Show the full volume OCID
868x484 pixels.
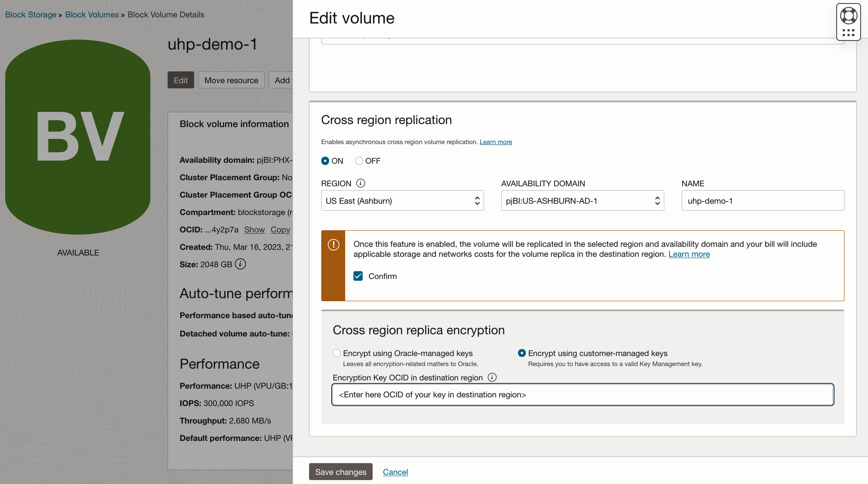point(254,229)
